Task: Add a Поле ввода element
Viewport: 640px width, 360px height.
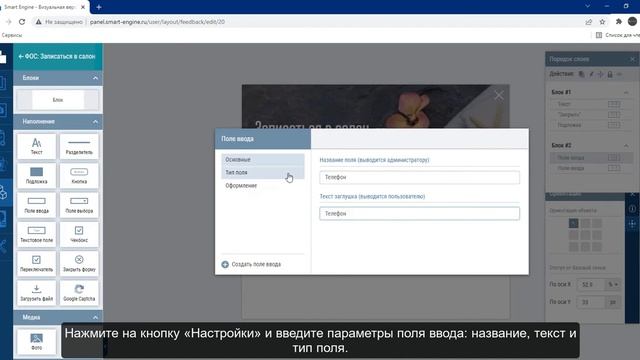Action: [x=36, y=205]
